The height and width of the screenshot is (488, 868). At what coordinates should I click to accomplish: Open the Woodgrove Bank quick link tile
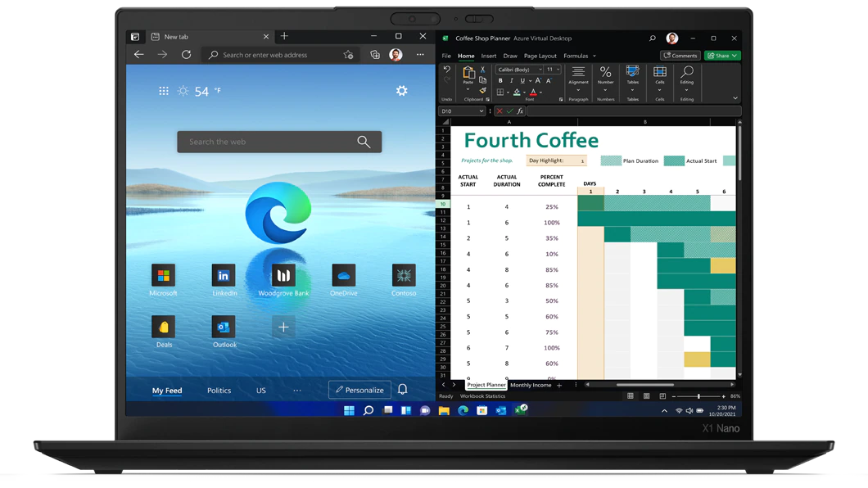[x=283, y=275]
